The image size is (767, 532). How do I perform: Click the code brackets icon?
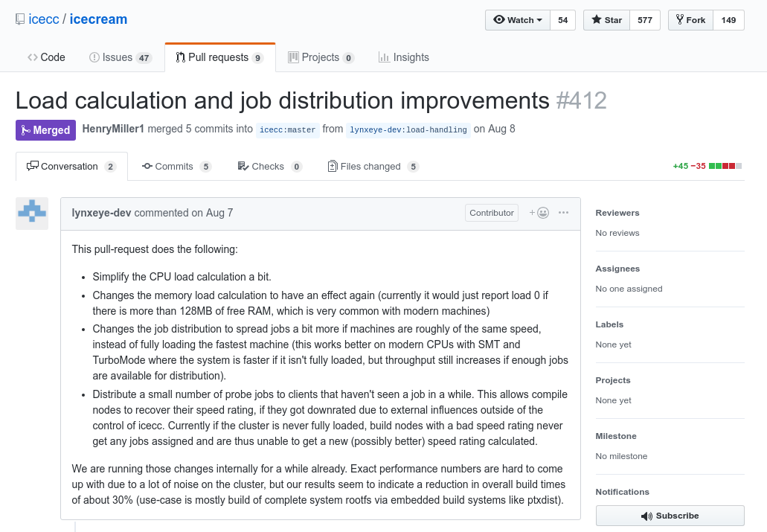point(32,57)
